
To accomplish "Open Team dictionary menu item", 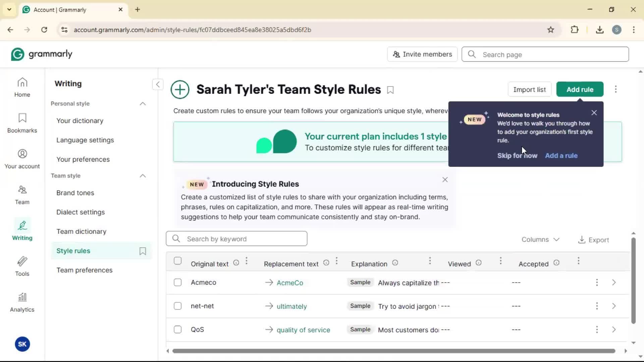I will coord(81,232).
